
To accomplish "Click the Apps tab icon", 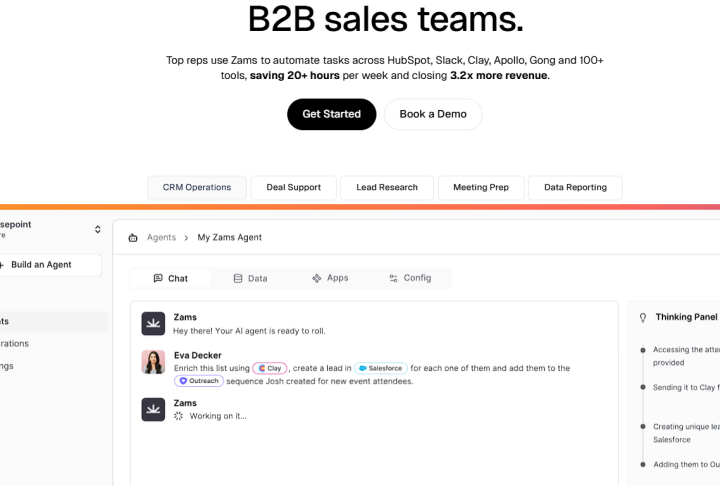I will tap(317, 278).
